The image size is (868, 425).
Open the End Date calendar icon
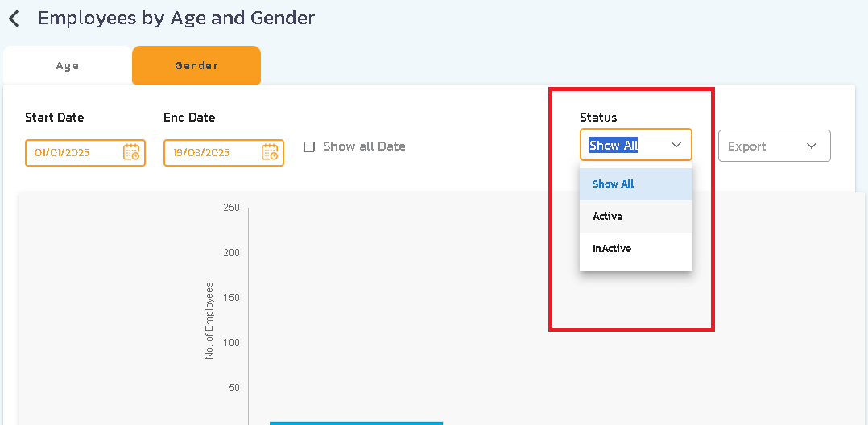click(x=270, y=152)
